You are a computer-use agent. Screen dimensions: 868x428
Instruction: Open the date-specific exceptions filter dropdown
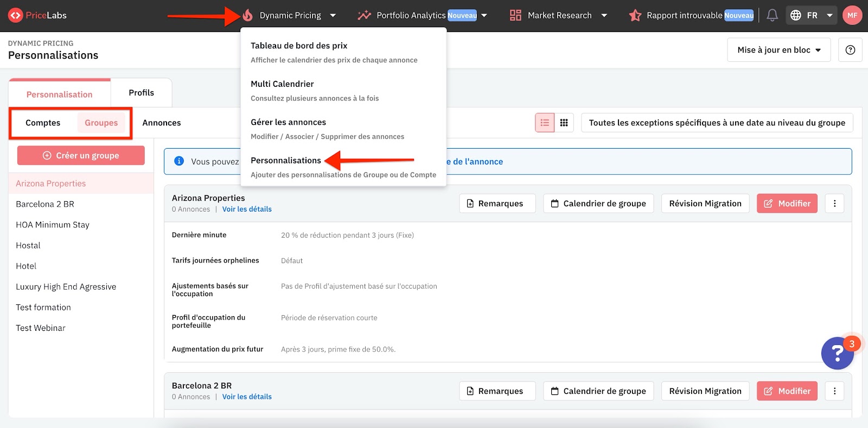(x=717, y=123)
